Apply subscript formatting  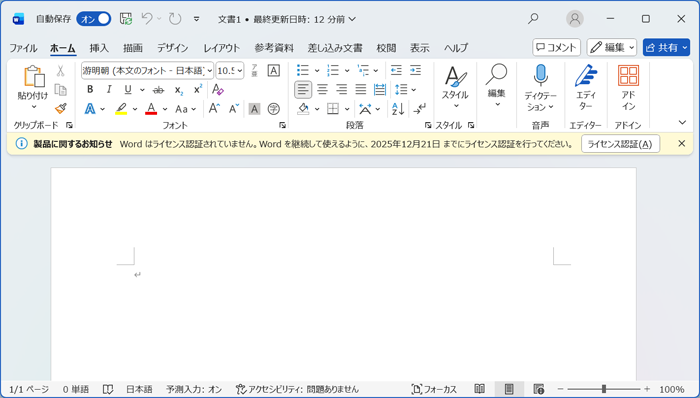click(x=179, y=90)
